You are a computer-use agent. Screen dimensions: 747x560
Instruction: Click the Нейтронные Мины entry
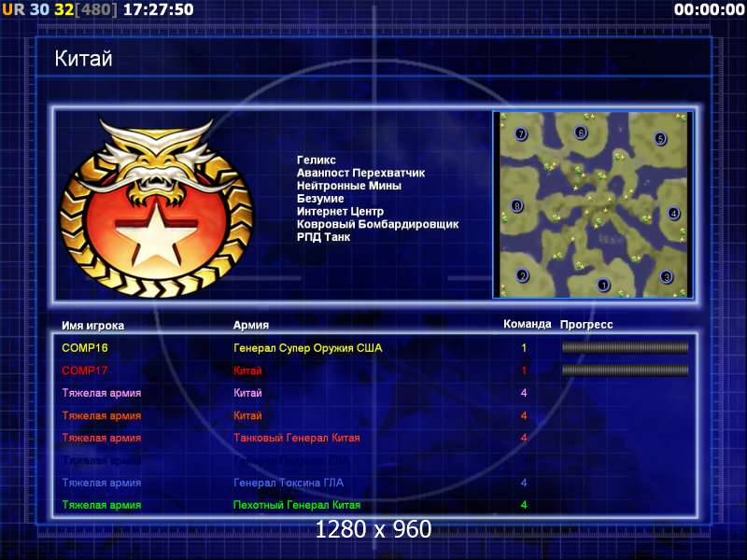348,186
